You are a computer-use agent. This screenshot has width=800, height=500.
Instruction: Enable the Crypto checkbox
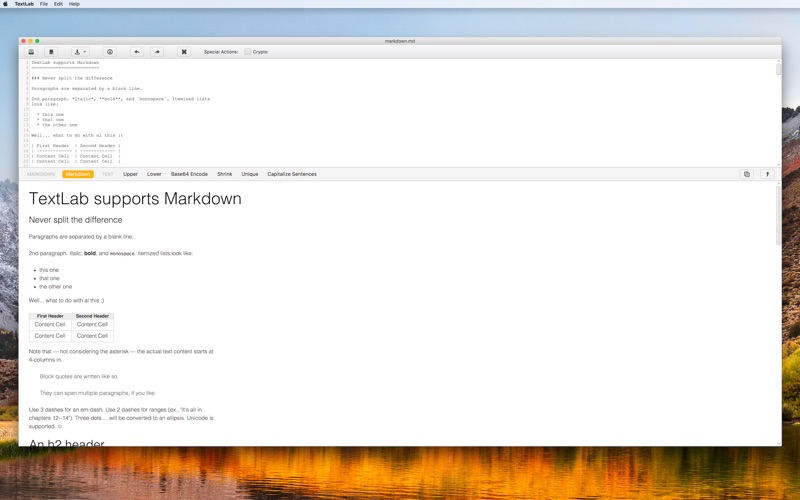[x=248, y=52]
